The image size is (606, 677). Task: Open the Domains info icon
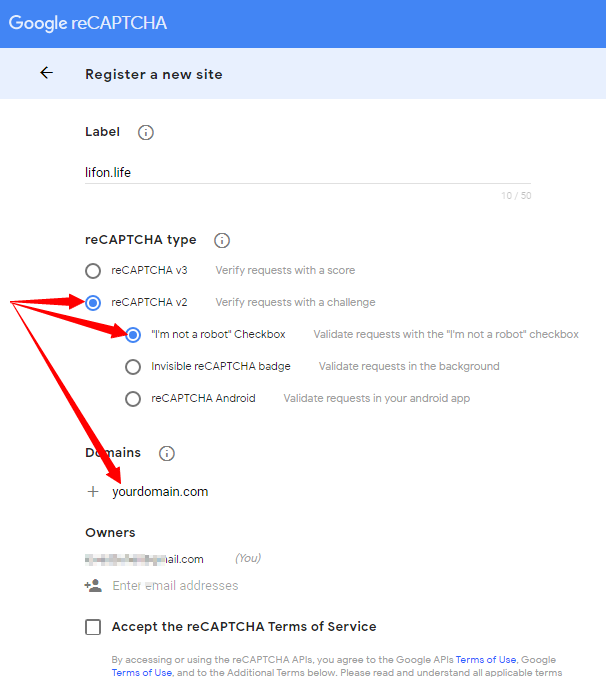[x=167, y=453]
